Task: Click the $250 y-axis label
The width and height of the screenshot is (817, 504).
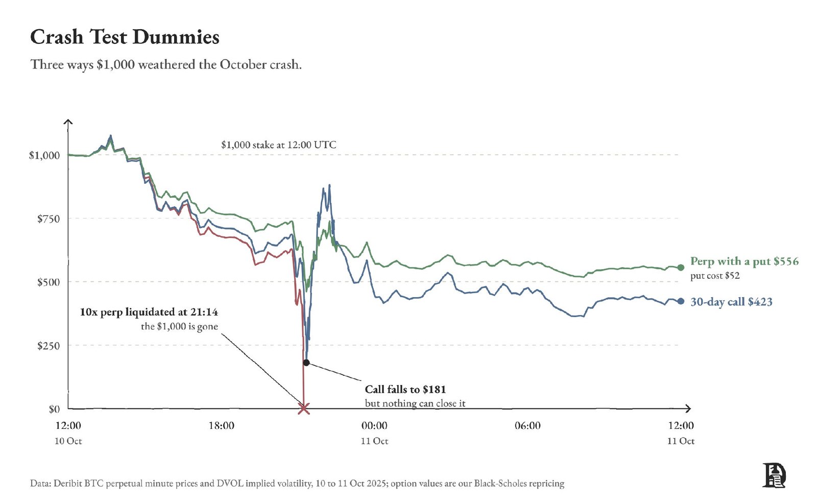Action: pos(49,346)
